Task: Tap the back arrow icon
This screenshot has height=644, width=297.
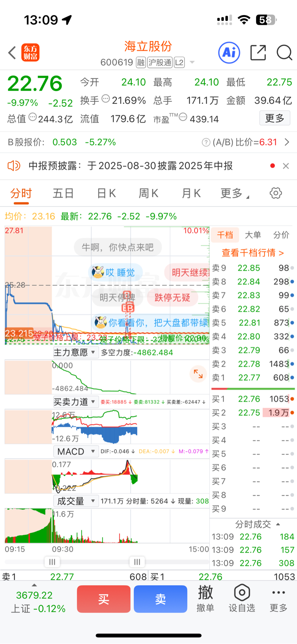Action: click(x=12, y=53)
